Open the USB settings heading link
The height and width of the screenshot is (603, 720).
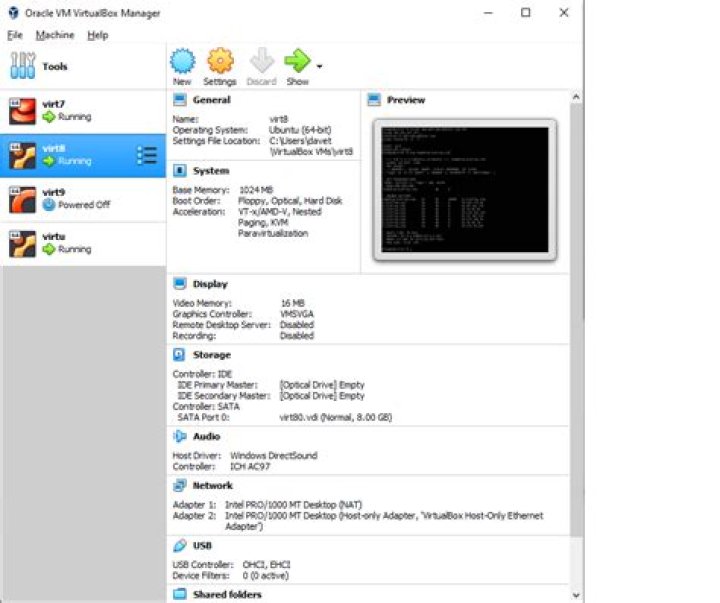click(x=202, y=546)
